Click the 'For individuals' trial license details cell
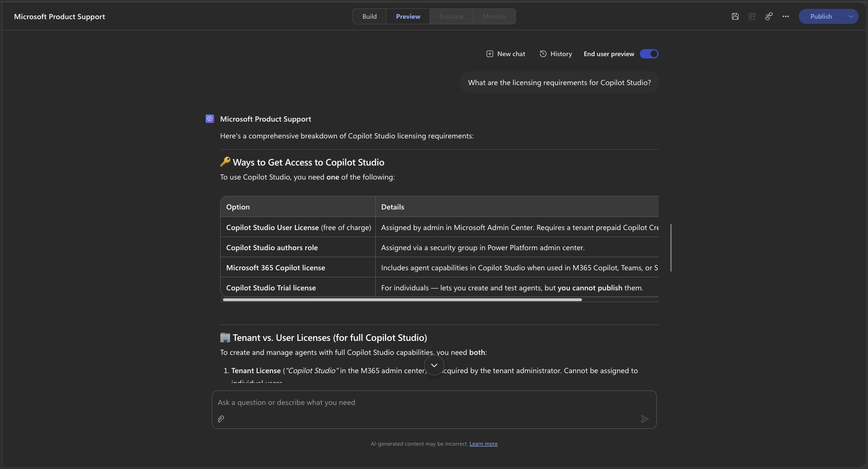This screenshot has width=868, height=469. 517,288
